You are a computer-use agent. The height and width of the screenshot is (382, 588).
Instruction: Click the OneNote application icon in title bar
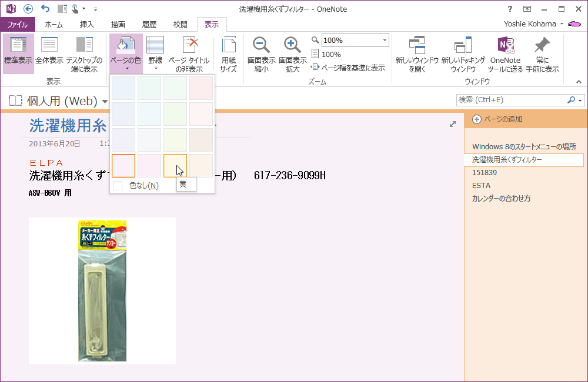click(x=11, y=9)
